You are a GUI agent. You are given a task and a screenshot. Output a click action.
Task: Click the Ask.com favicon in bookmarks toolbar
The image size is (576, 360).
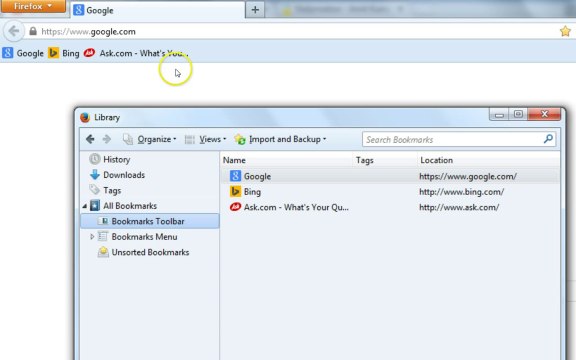click(x=89, y=53)
